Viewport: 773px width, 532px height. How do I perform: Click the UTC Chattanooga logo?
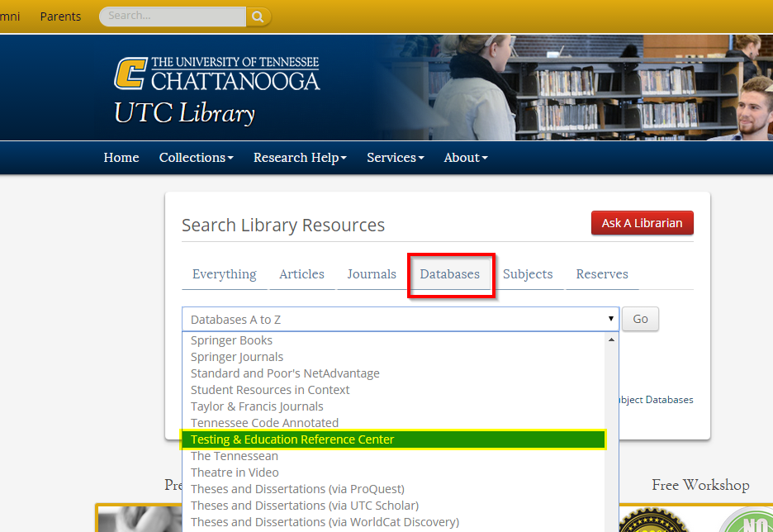(216, 74)
